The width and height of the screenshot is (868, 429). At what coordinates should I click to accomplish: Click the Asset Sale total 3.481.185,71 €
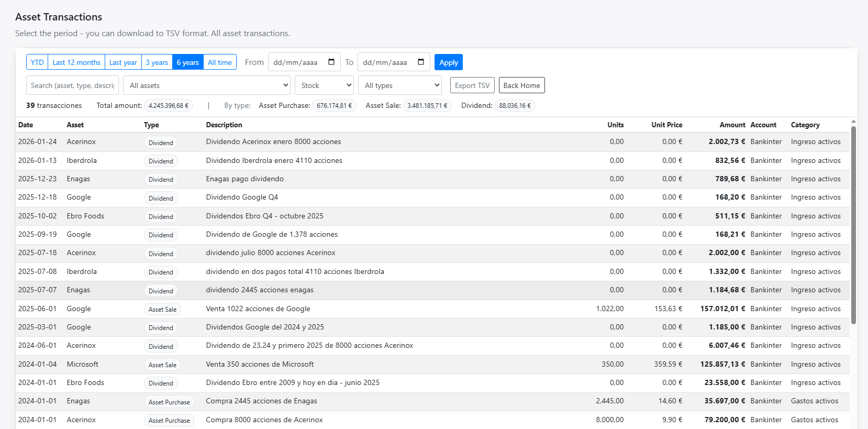pyautogui.click(x=427, y=105)
